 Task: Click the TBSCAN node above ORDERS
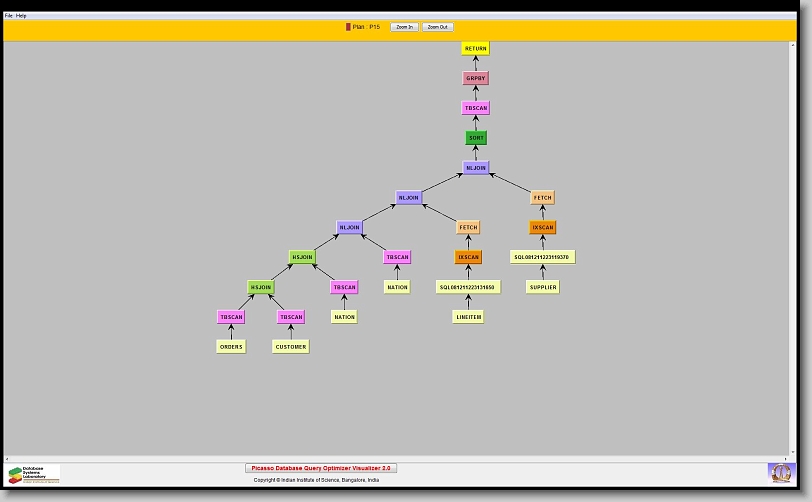point(231,317)
